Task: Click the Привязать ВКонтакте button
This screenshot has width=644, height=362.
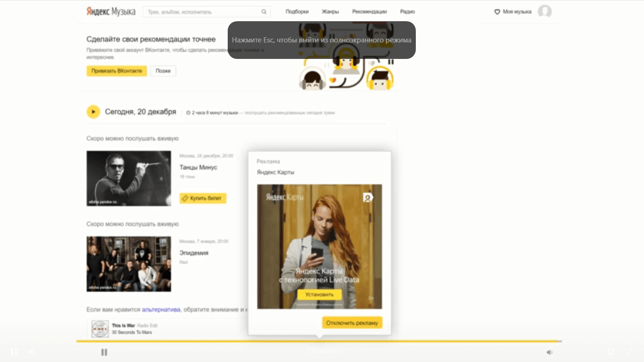Action: point(116,71)
